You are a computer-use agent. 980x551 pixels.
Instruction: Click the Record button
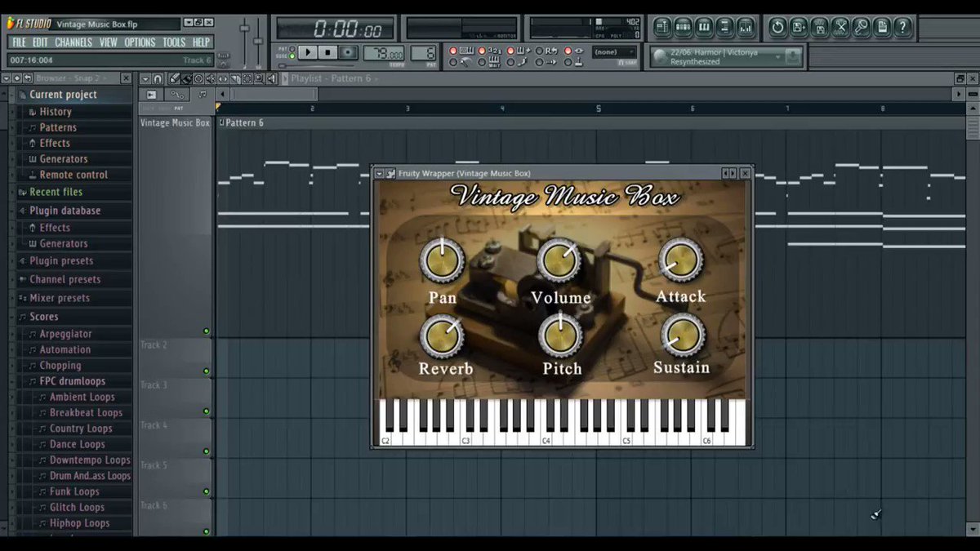(x=348, y=52)
